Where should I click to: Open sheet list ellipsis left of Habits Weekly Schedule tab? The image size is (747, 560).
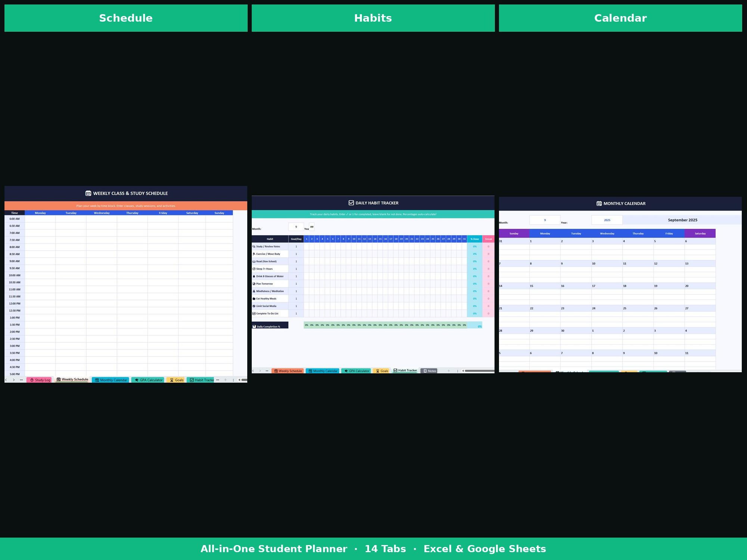click(267, 371)
